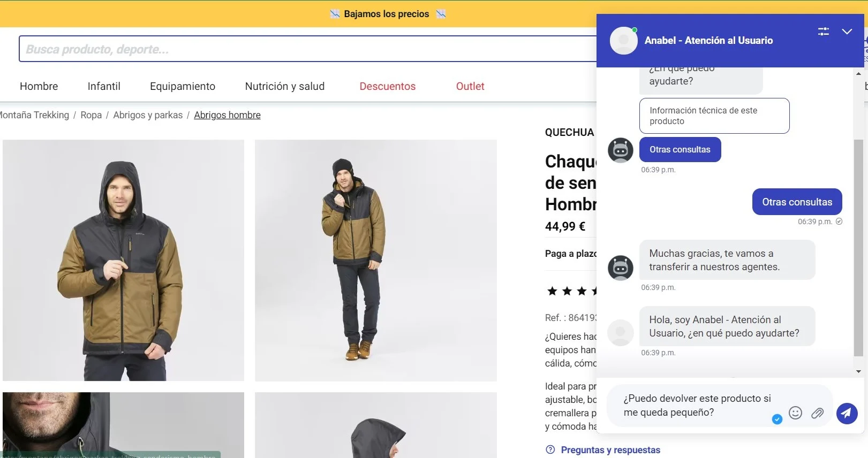Open the emoji picker in chat
The image size is (868, 458).
796,413
